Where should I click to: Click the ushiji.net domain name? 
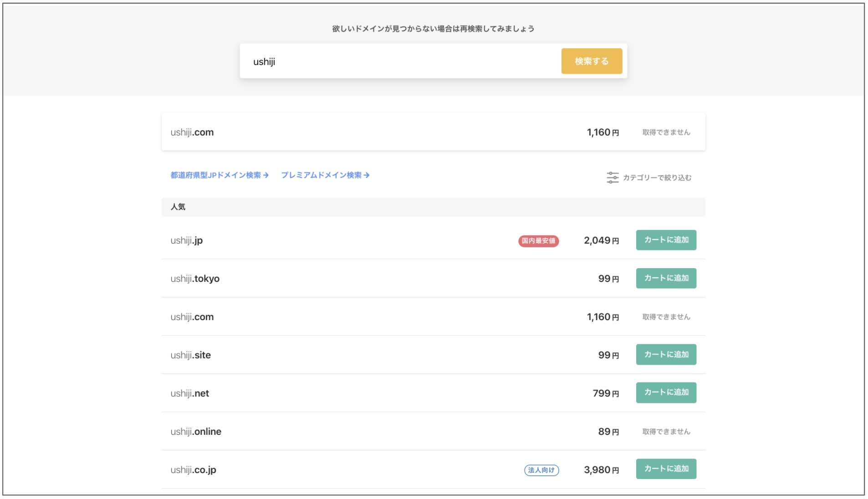coord(189,393)
